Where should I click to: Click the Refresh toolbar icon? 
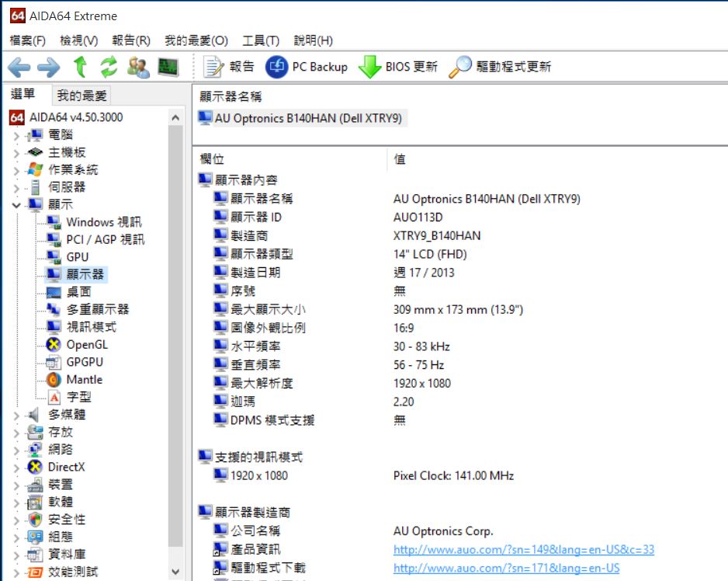tap(109, 67)
